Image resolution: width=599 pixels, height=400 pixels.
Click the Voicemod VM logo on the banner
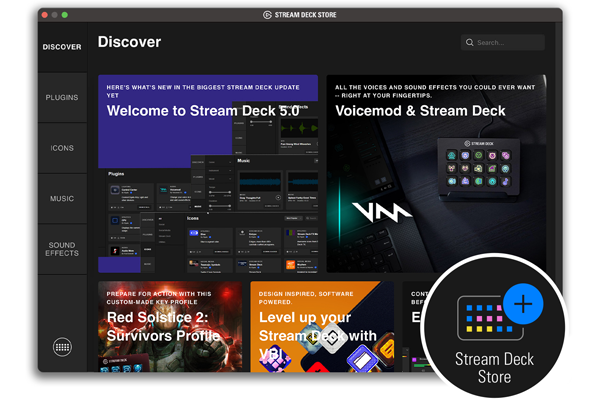[x=380, y=212]
